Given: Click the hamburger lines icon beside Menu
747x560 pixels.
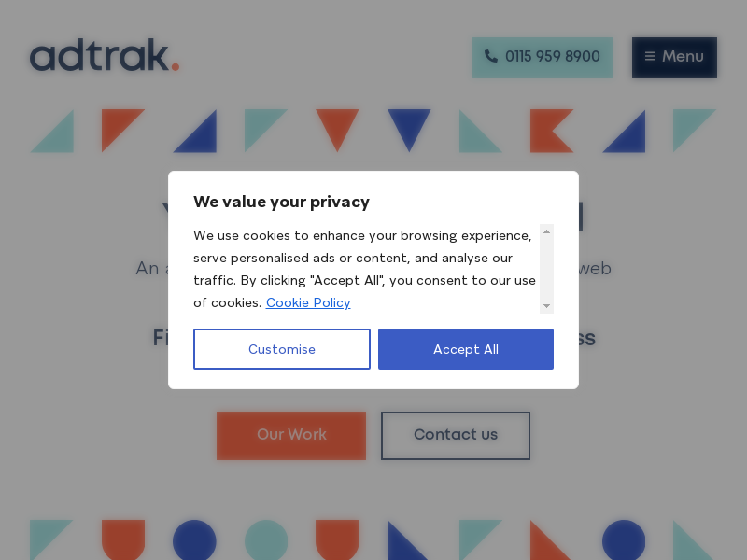Looking at the screenshot, I should pyautogui.click(x=650, y=57).
